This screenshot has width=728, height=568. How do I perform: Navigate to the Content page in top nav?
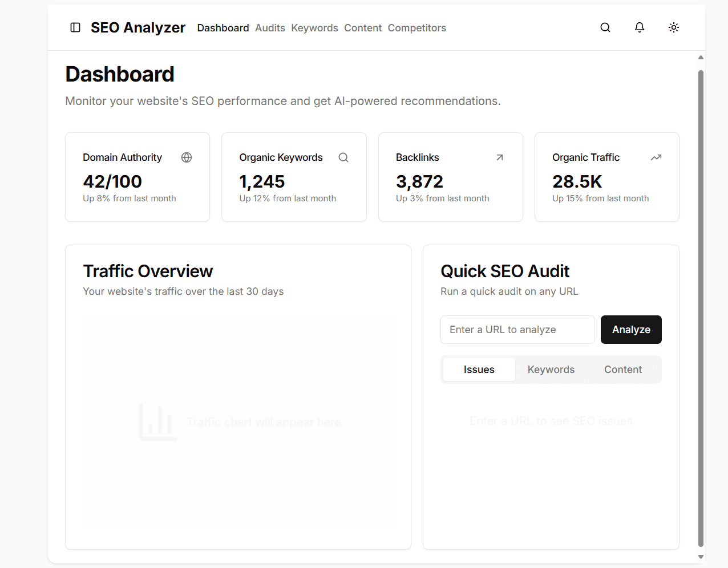(x=363, y=28)
